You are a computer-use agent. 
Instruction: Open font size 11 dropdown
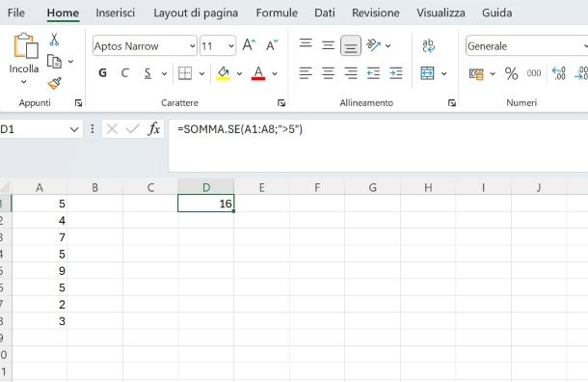[231, 46]
